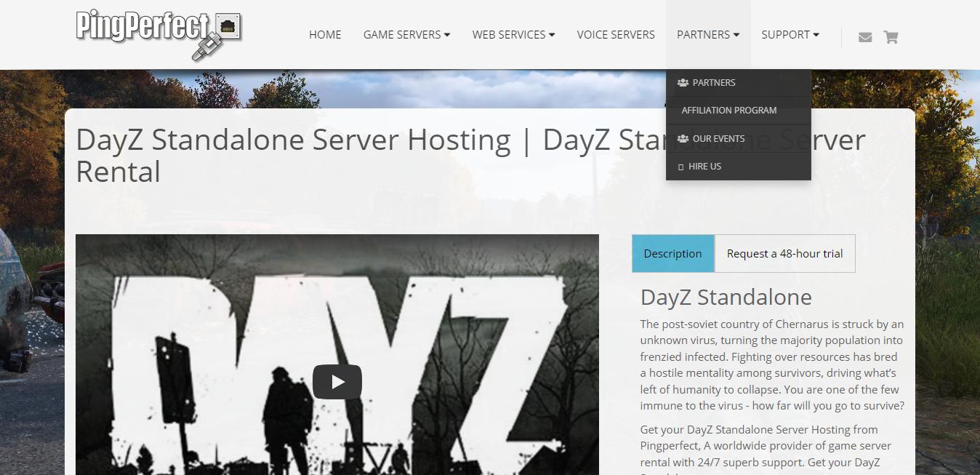The height and width of the screenshot is (475, 980).
Task: Open VOICE SERVERS page
Action: click(616, 34)
